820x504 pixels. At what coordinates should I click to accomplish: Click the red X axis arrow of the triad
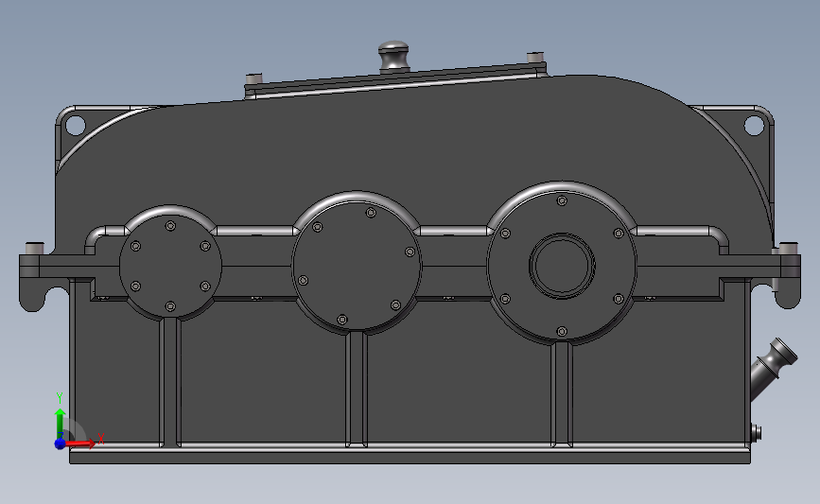point(80,443)
